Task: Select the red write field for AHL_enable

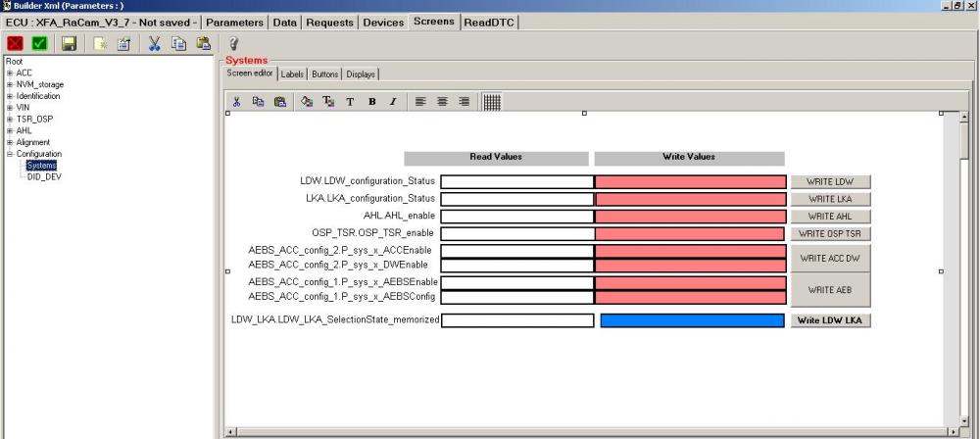Action: 690,217
